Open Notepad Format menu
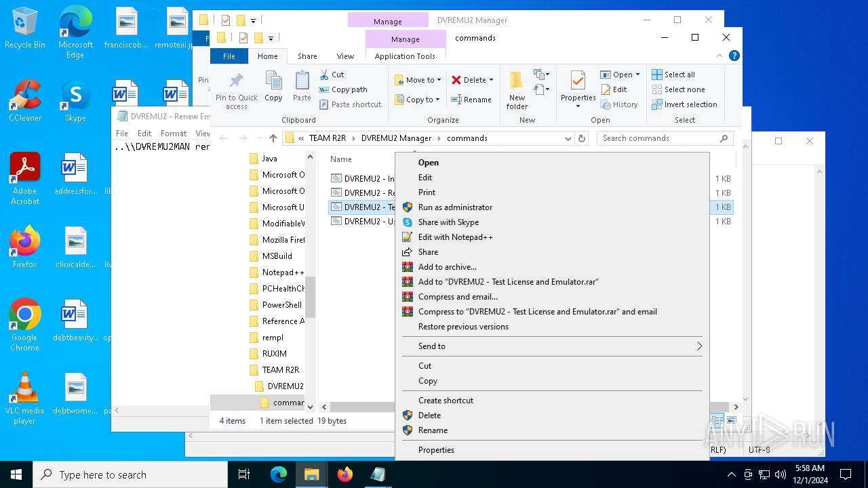 tap(174, 134)
